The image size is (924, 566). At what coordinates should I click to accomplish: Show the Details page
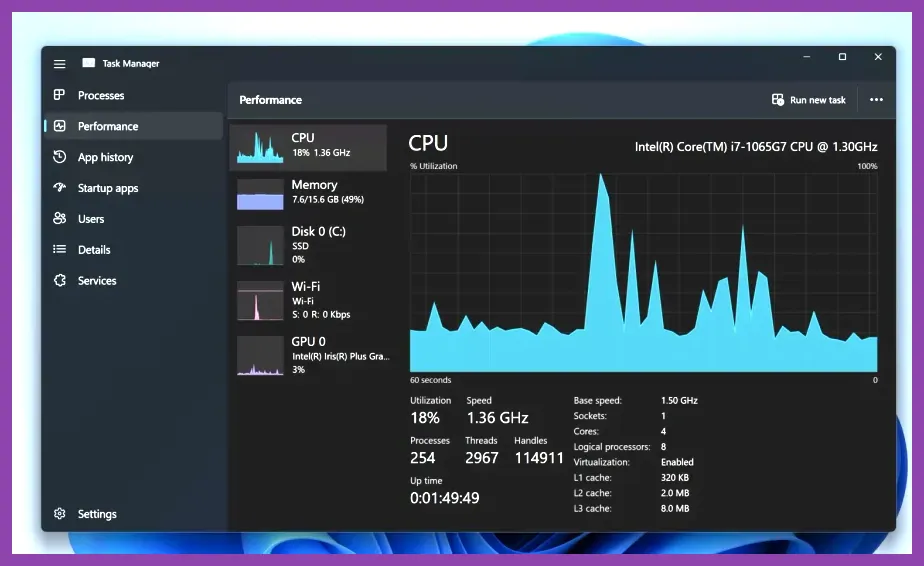[134, 249]
